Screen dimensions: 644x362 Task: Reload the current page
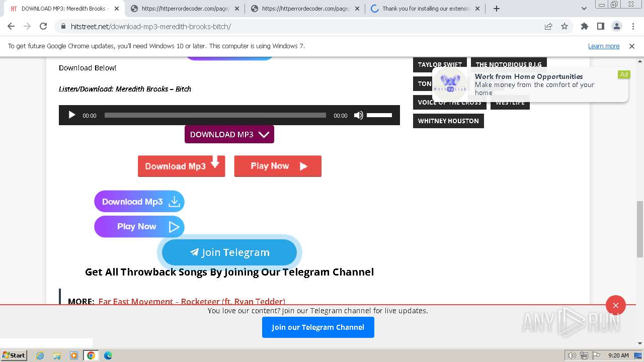[43, 26]
